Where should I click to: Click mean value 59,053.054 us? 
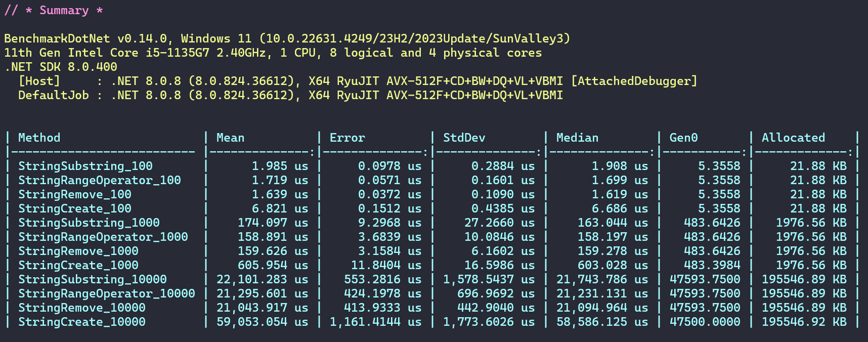coord(263,322)
